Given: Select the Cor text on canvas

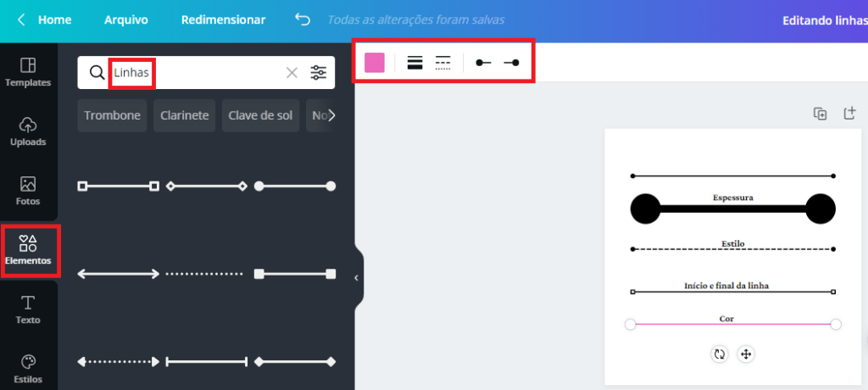Looking at the screenshot, I should [x=726, y=319].
